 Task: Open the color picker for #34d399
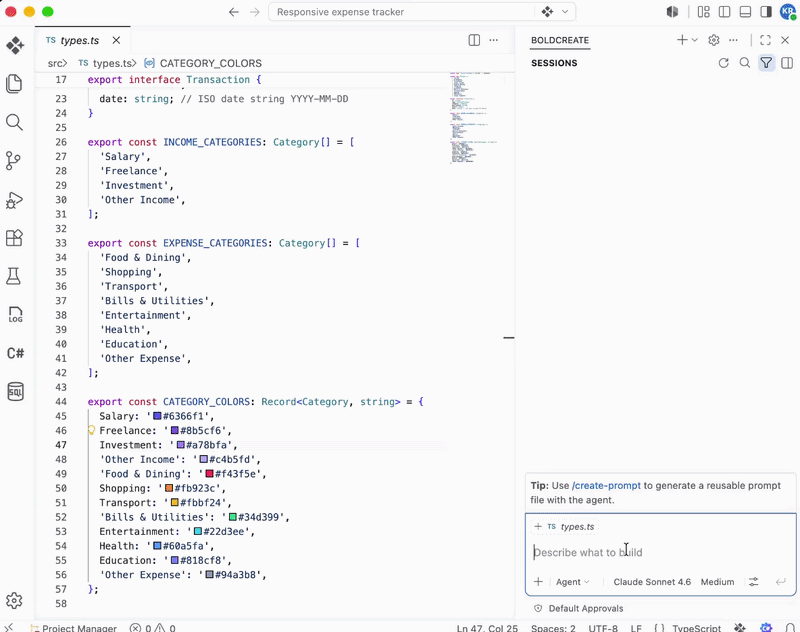[233, 517]
